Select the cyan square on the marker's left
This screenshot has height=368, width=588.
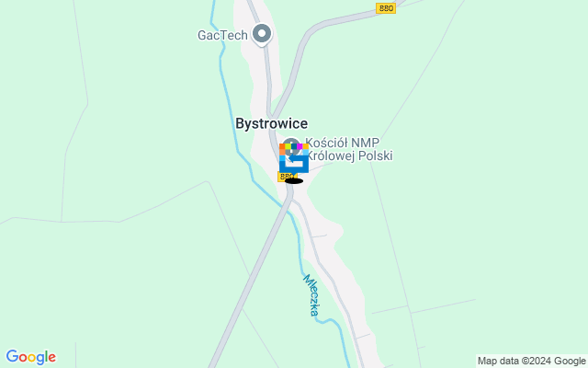282,158
